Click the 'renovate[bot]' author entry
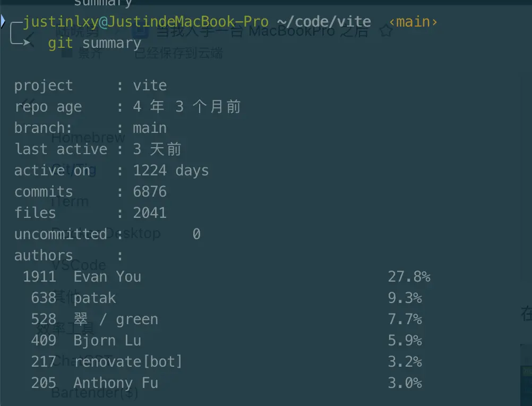The width and height of the screenshot is (532, 406). coord(128,362)
